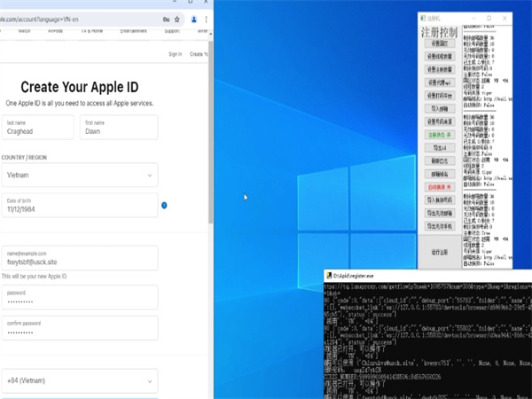Click the blue info icon beside date of birth
Viewport: 532px width, 399px height.
pyautogui.click(x=164, y=206)
